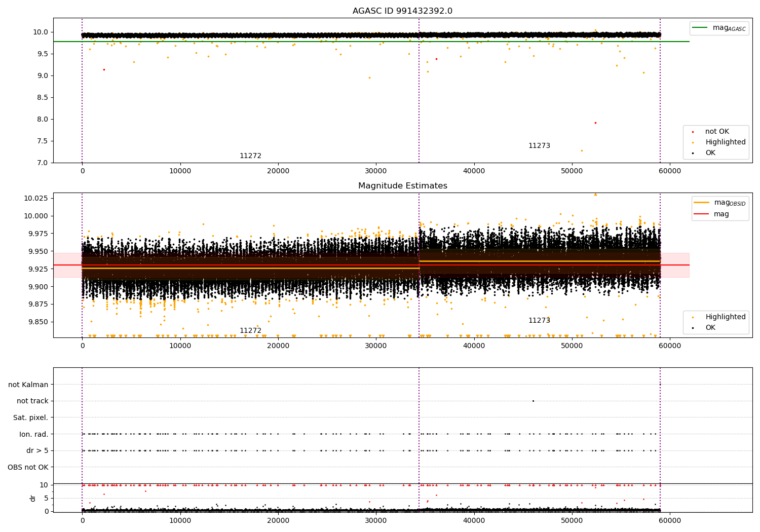Click the 60000 x-tick under the dr plot

coord(670,520)
